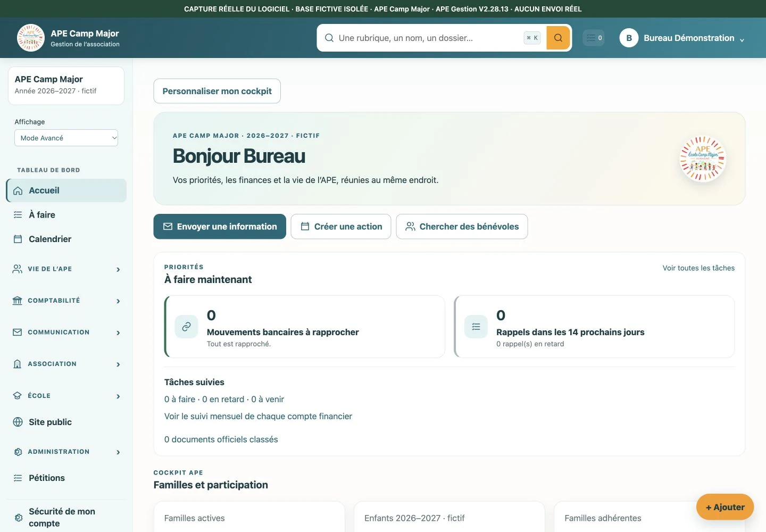The height and width of the screenshot is (532, 766).
Task: Click the Pétitions list icon
Action: [18, 478]
